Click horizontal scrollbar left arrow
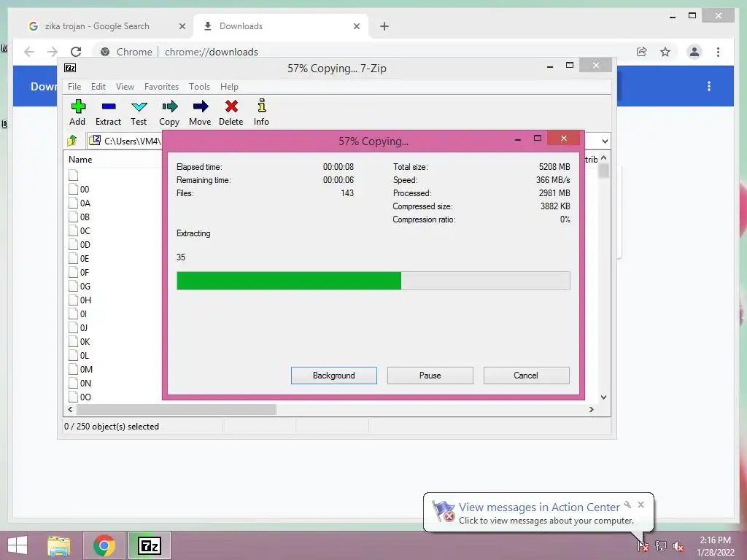 click(71, 409)
